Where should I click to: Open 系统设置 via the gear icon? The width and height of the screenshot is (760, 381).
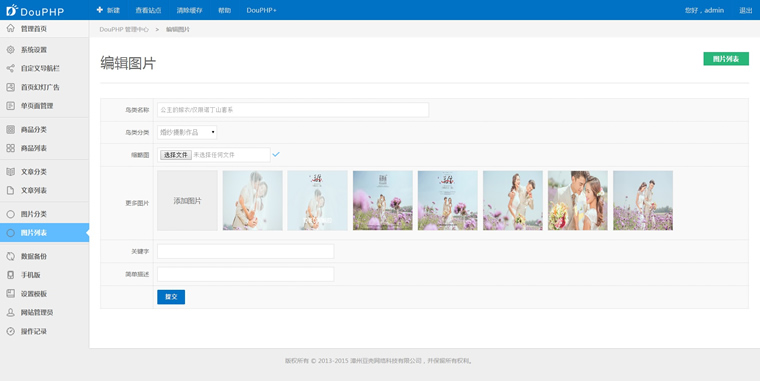(10, 49)
